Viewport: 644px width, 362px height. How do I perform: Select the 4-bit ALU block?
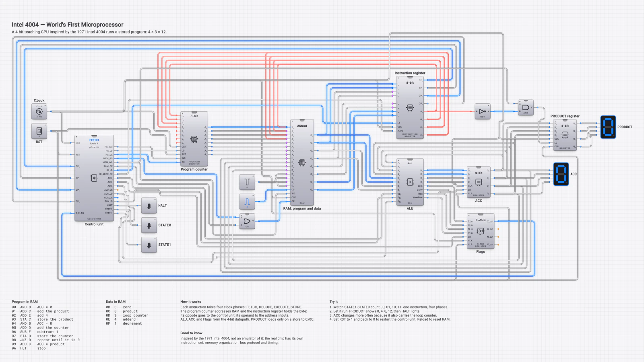[410, 182]
